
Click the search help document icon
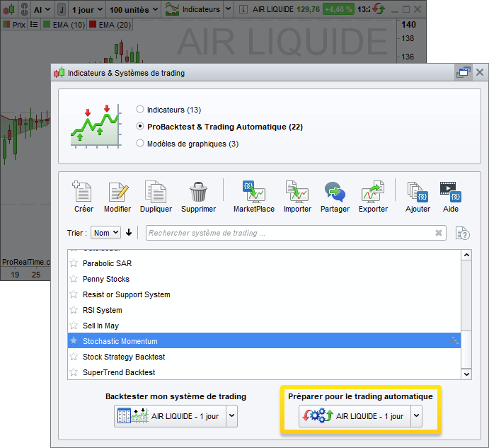pos(463,233)
